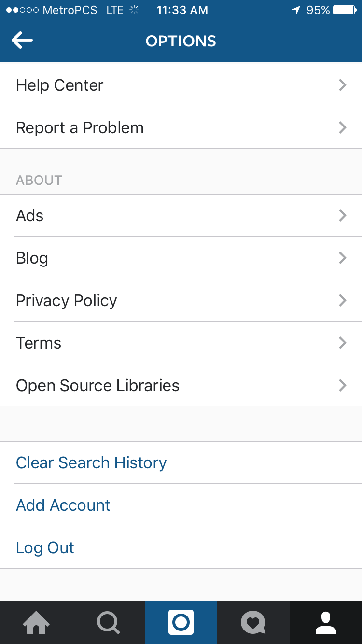Tap the clock time in status bar
The height and width of the screenshot is (644, 362).
click(182, 10)
